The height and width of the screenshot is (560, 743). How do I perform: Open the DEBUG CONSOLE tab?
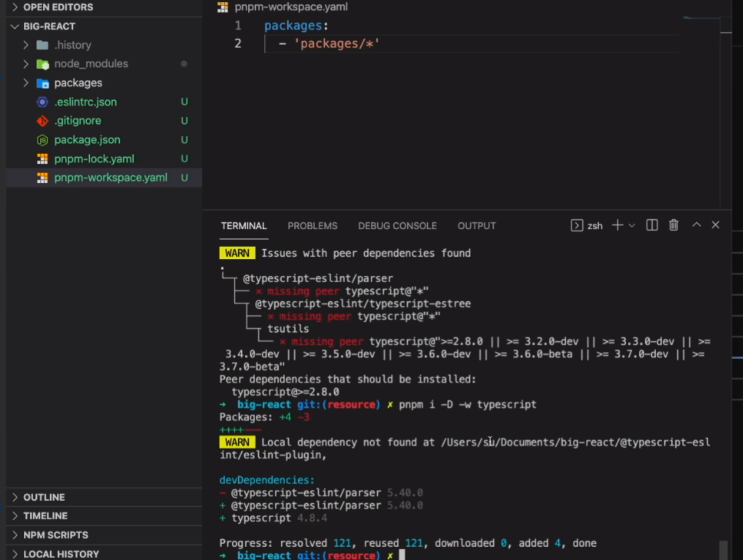(397, 226)
